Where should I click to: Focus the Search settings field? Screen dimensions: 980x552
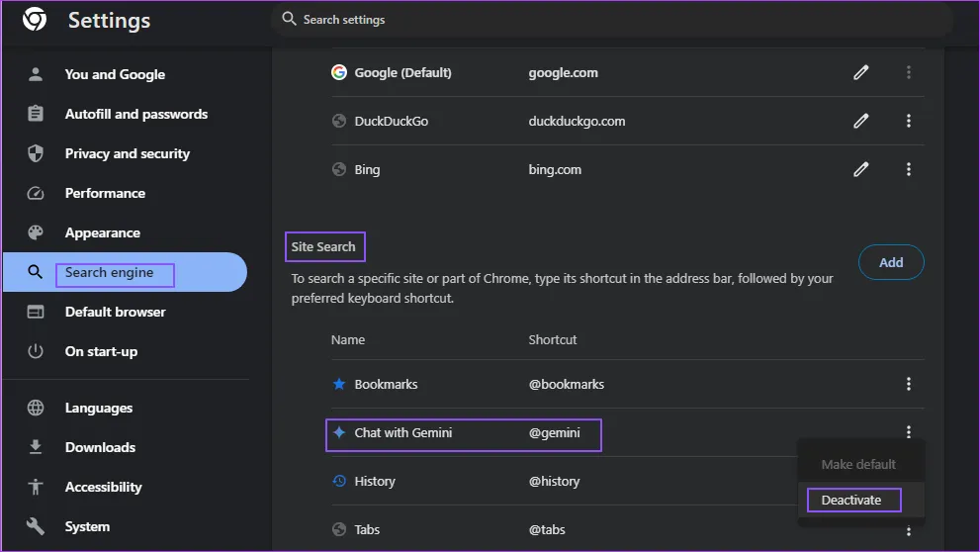point(612,20)
